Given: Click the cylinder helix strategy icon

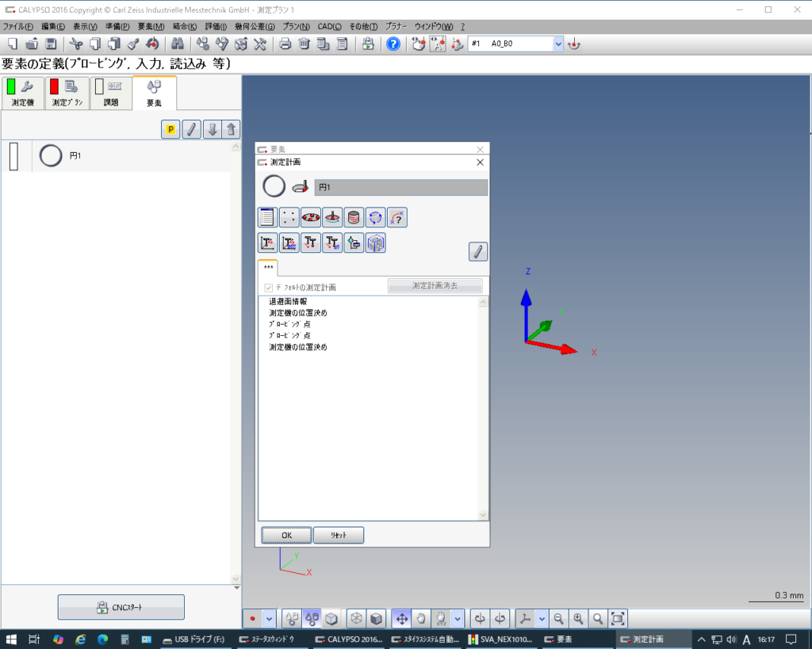Looking at the screenshot, I should (354, 218).
